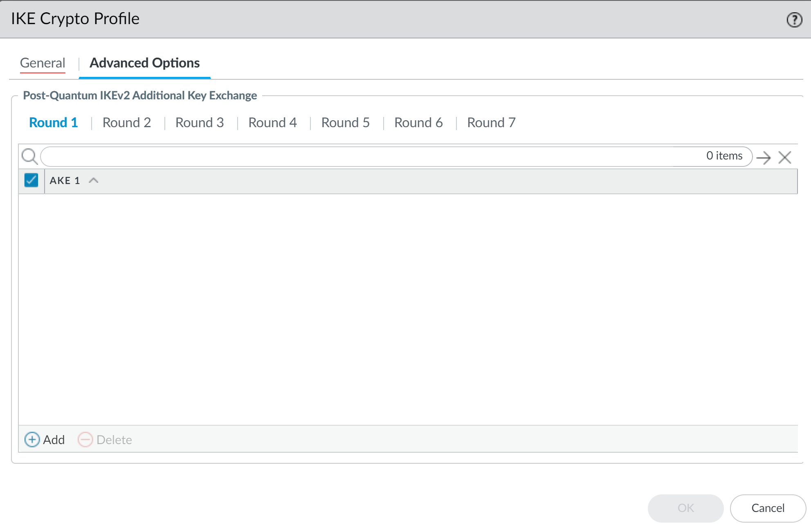
Task: Click the plus Add icon
Action: pos(32,440)
